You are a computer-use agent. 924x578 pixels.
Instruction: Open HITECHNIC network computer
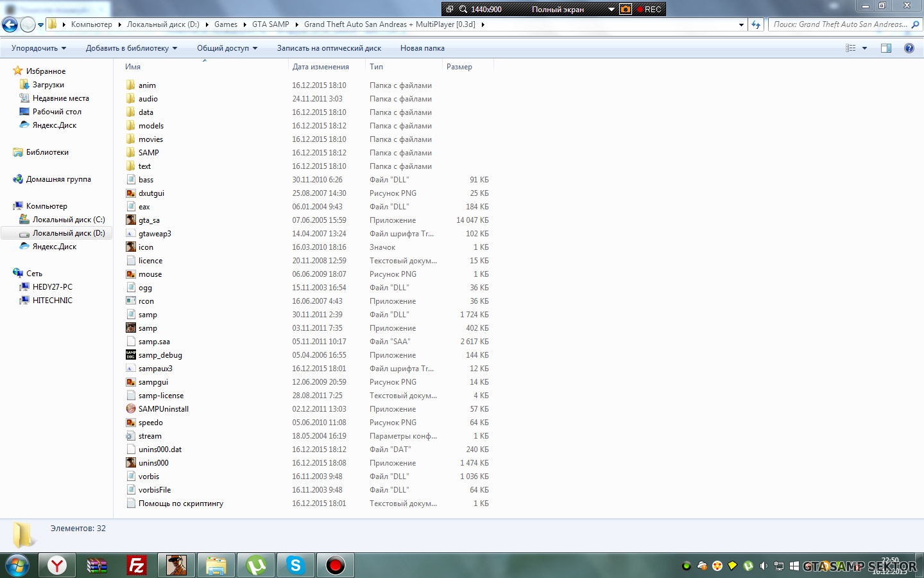(53, 301)
